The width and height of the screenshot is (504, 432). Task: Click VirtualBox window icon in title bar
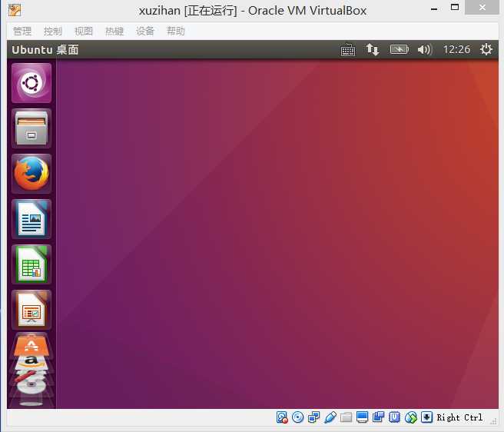(15, 10)
